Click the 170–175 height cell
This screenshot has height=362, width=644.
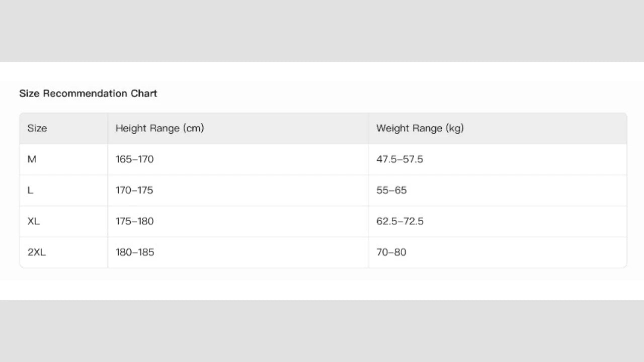pyautogui.click(x=134, y=191)
